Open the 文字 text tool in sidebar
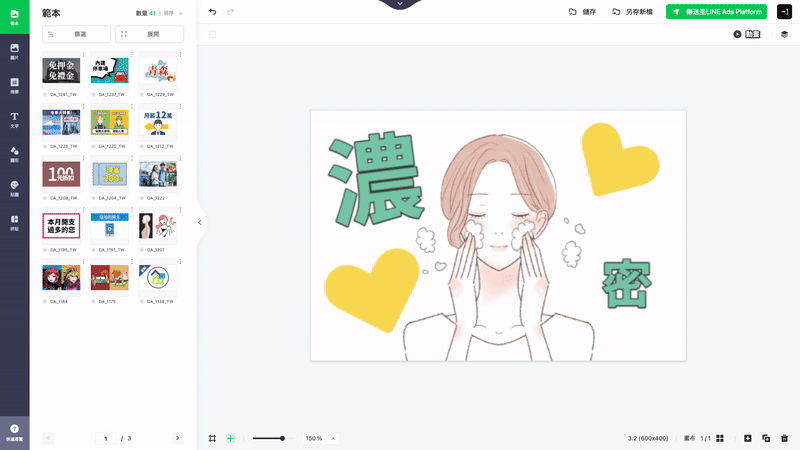Image resolution: width=800 pixels, height=450 pixels. 14,120
